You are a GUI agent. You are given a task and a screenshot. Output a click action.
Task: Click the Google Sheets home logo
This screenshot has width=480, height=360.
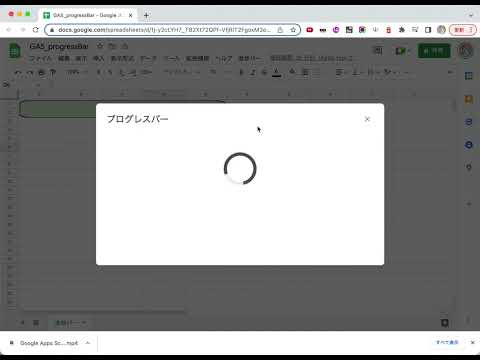[x=14, y=51]
